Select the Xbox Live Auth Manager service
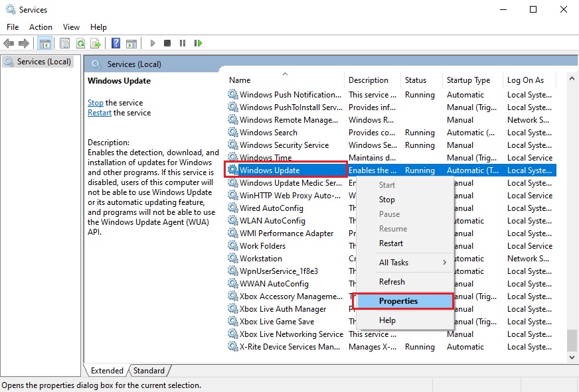579x392 pixels. point(290,308)
